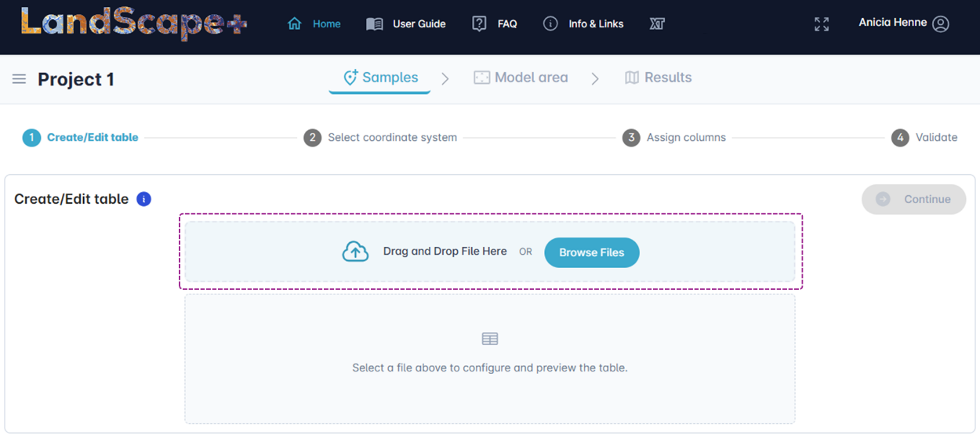Click the LandScape+ logo
The image size is (980, 442).
pyautogui.click(x=134, y=24)
